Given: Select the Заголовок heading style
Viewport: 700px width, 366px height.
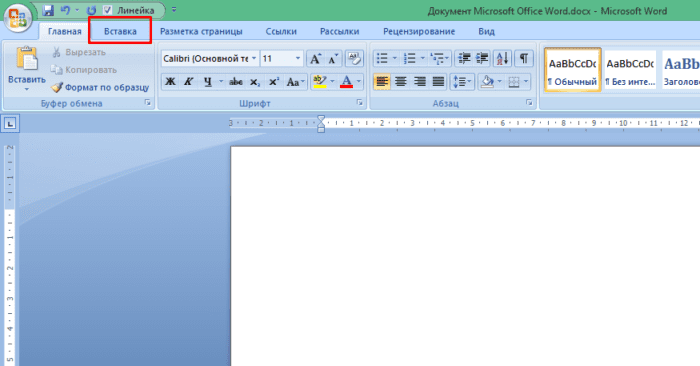Looking at the screenshot, I should click(x=681, y=70).
